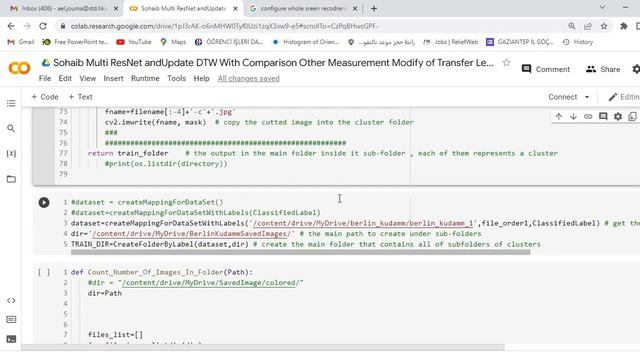Add a comment to the cell

tap(603, 117)
